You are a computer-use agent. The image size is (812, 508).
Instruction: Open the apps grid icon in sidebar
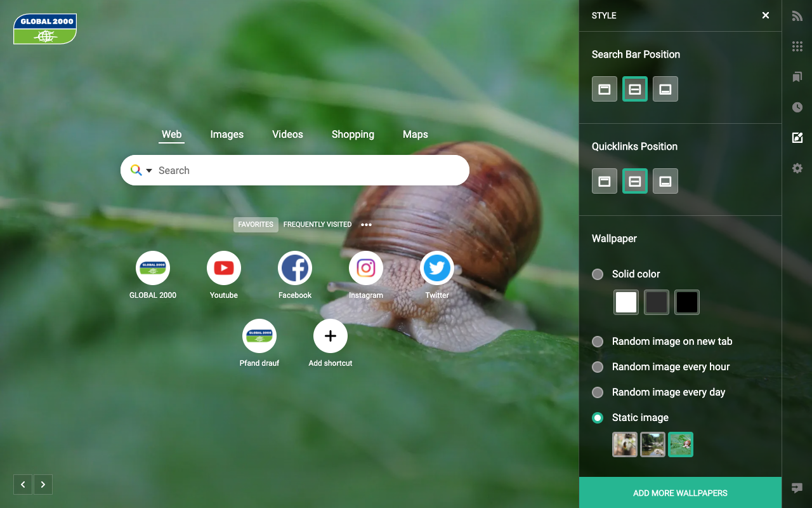[x=797, y=46]
